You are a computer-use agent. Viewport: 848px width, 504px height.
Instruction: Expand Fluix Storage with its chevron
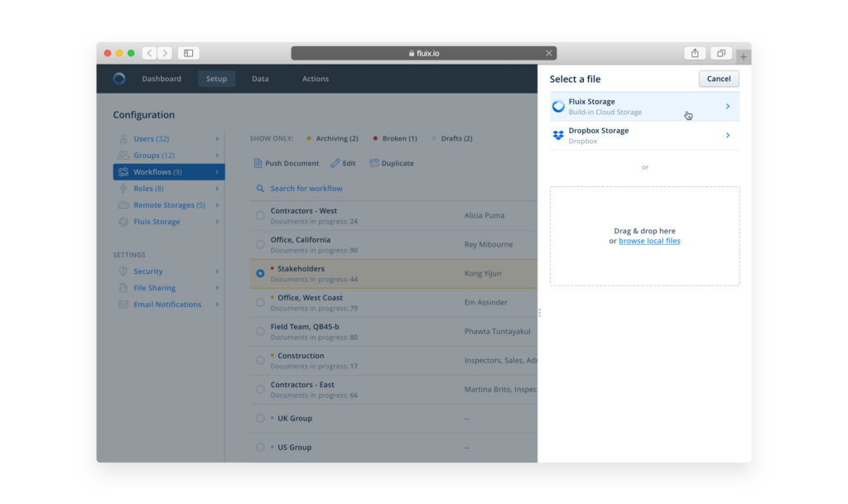click(729, 106)
